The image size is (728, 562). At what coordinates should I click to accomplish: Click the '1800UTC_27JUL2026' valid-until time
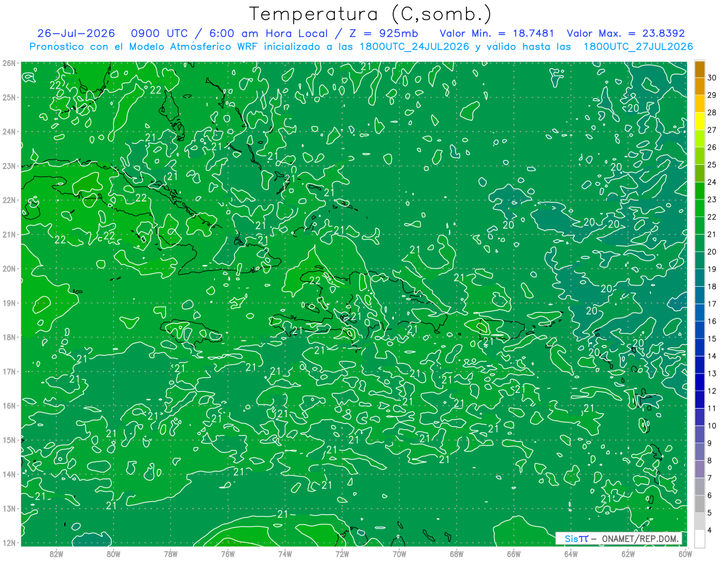(638, 47)
